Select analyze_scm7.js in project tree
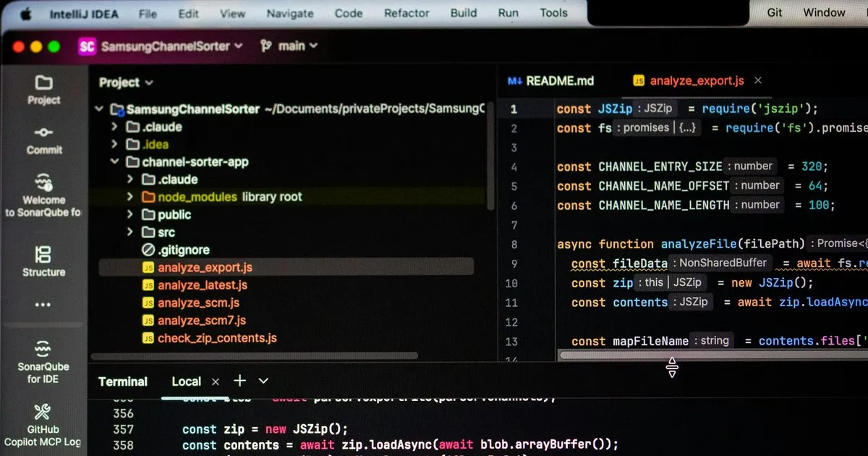This screenshot has height=456, width=868. tap(202, 320)
